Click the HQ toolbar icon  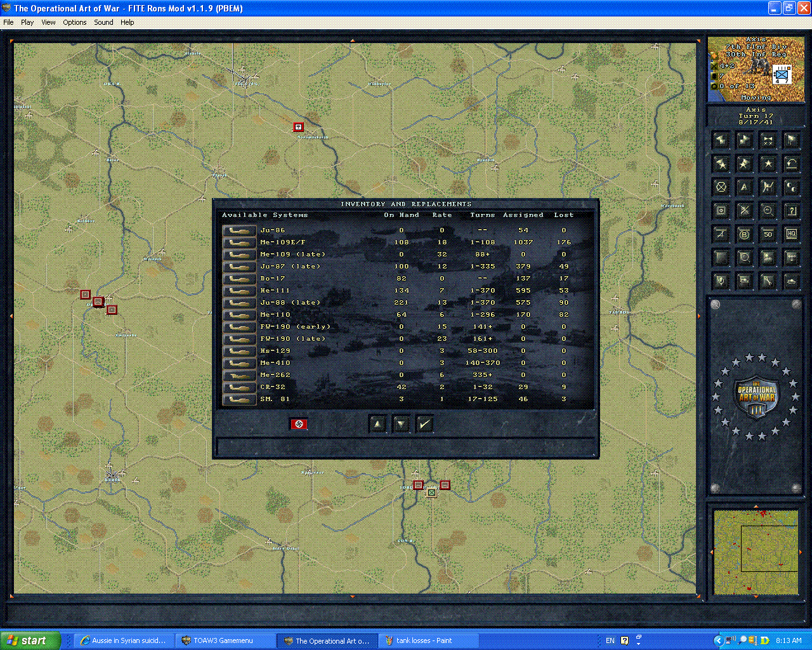(x=791, y=234)
